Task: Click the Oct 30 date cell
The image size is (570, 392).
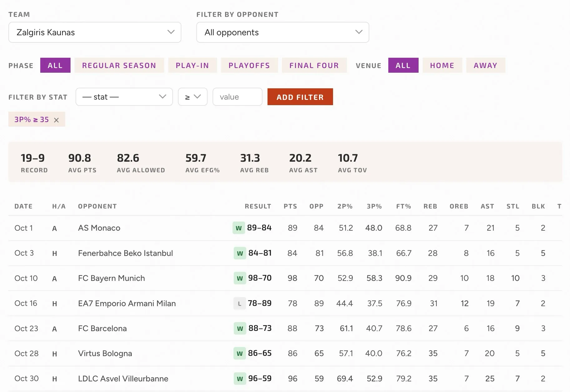Action: (27, 379)
